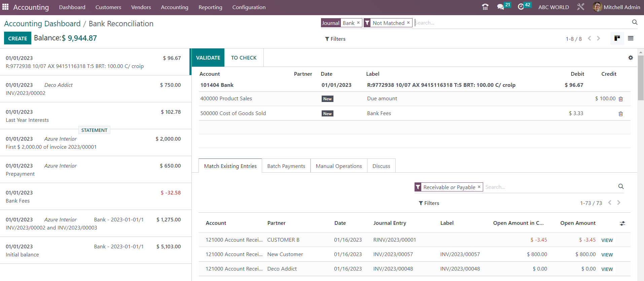
Task: Open column options for entries table
Action: 622,223
